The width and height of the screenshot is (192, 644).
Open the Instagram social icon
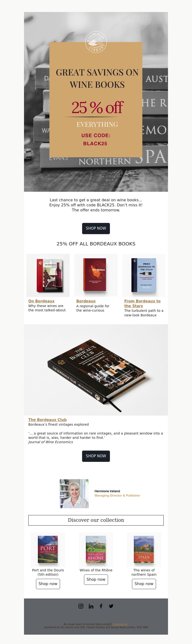coord(81,606)
